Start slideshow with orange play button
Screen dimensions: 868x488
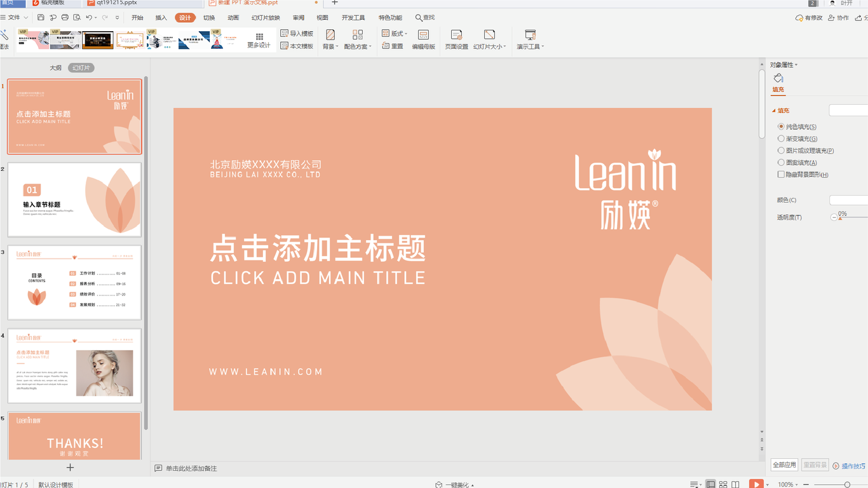click(756, 484)
